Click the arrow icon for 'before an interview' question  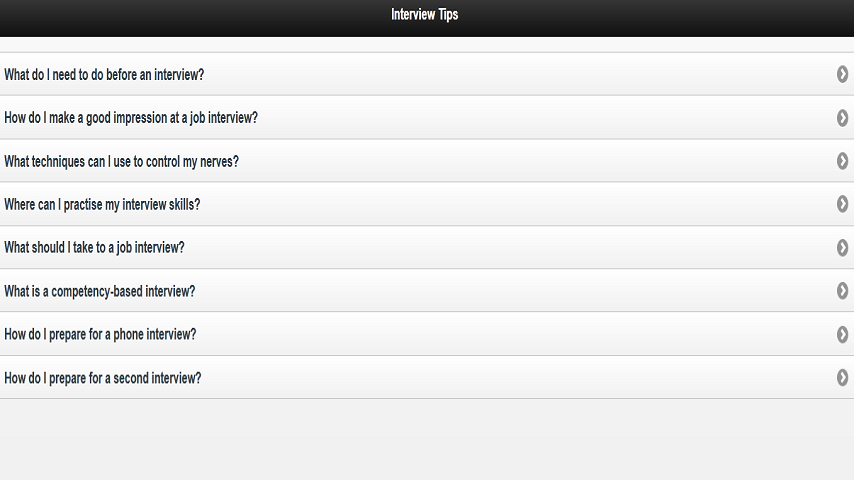843,74
